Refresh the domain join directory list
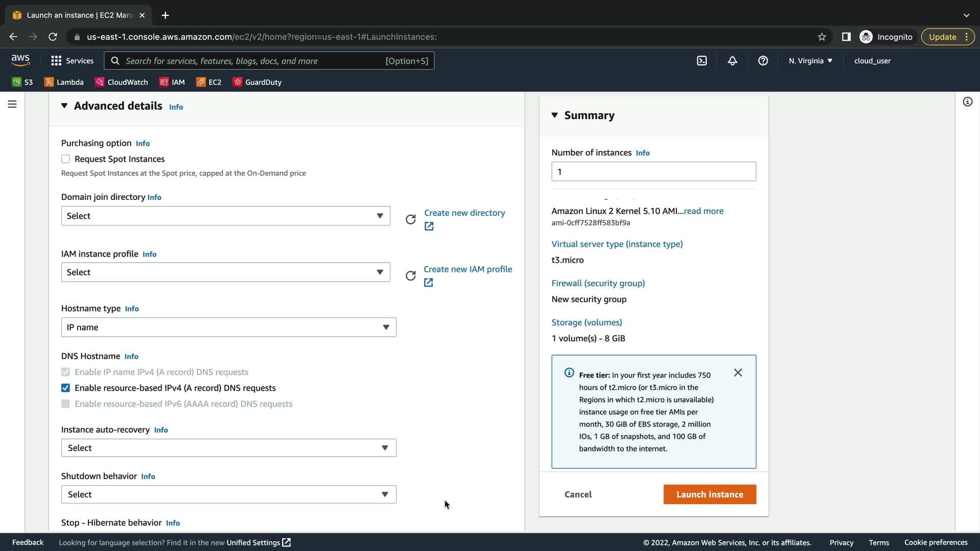 point(410,219)
